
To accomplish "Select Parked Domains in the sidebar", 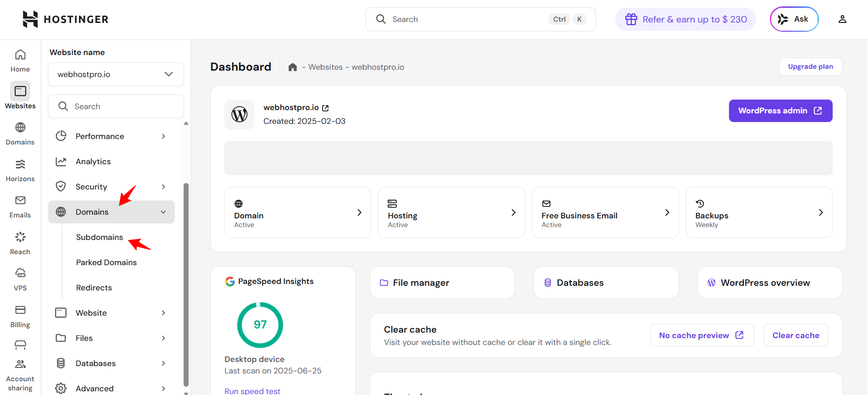I will [x=106, y=262].
